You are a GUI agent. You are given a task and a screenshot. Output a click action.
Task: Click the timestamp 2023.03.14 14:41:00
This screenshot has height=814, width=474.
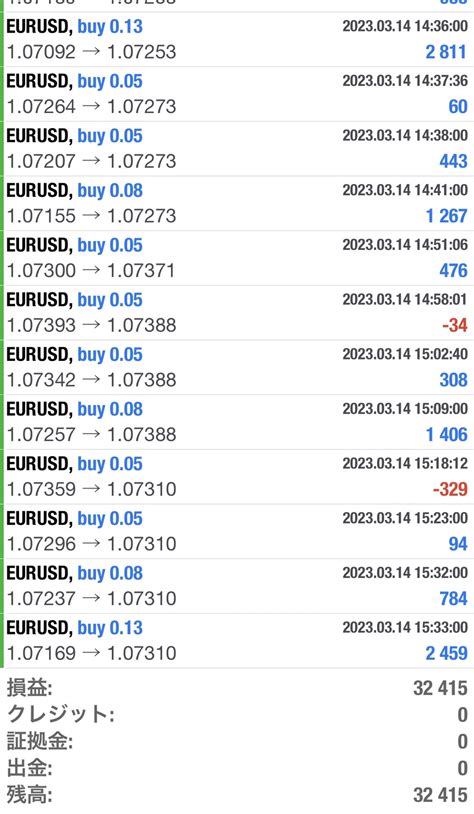405,190
